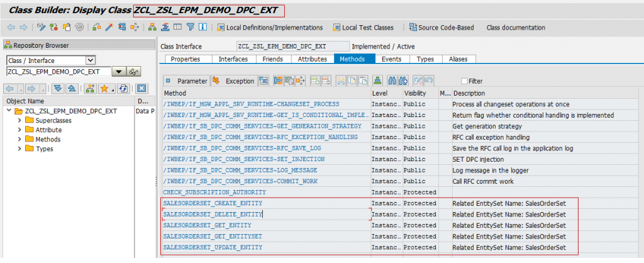Viewport: 644px width, 263px height.
Task: Click Local Definitions/Implementations button
Action: click(270, 28)
